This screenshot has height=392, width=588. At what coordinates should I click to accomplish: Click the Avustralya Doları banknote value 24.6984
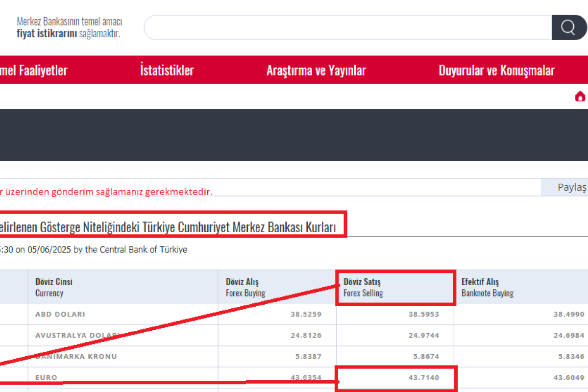568,336
